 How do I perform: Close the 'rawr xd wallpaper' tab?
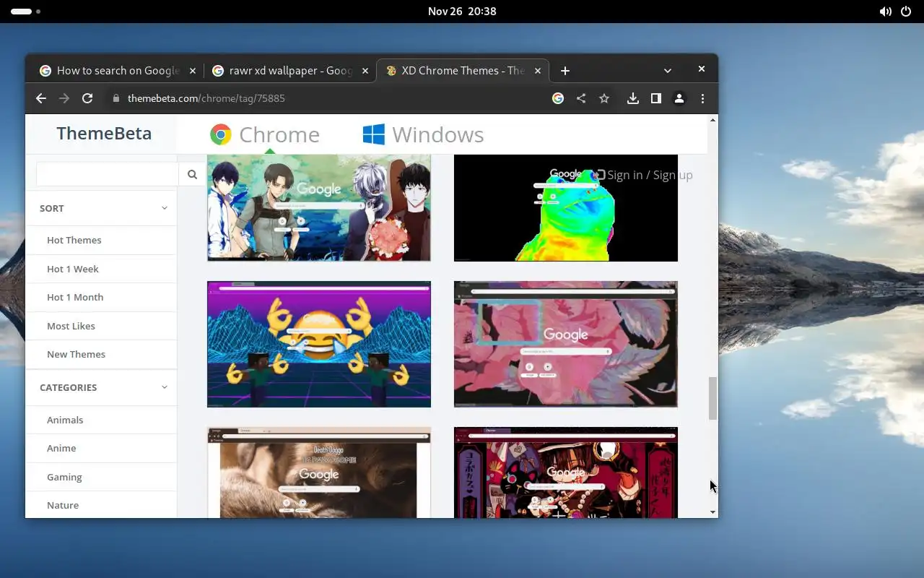[365, 71]
